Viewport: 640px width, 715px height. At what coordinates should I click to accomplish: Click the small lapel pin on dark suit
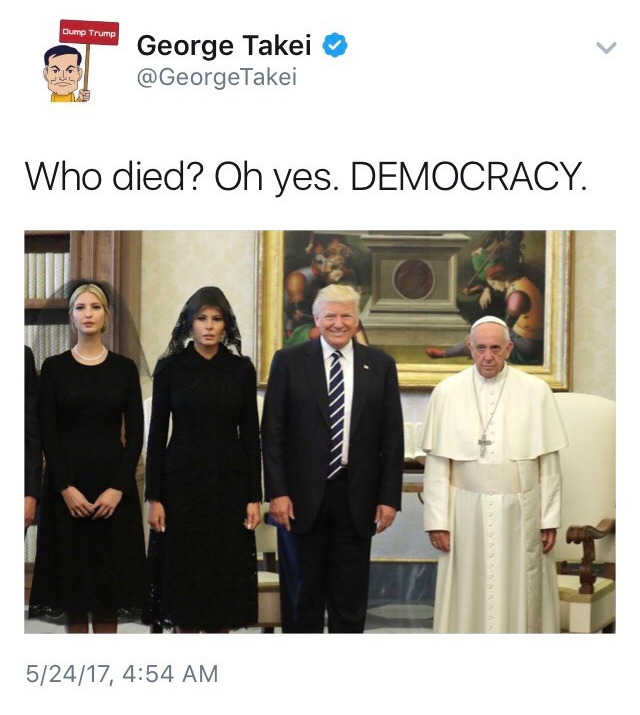[x=365, y=366]
